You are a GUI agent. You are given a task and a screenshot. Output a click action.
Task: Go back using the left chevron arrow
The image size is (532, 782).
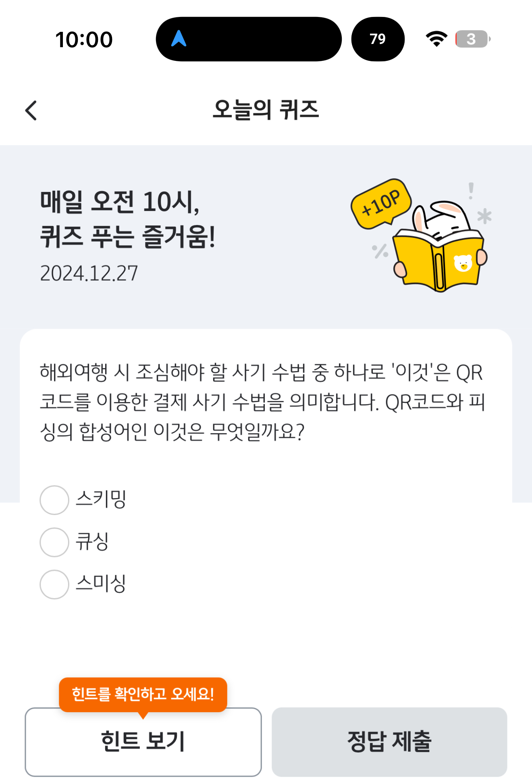coord(31,110)
